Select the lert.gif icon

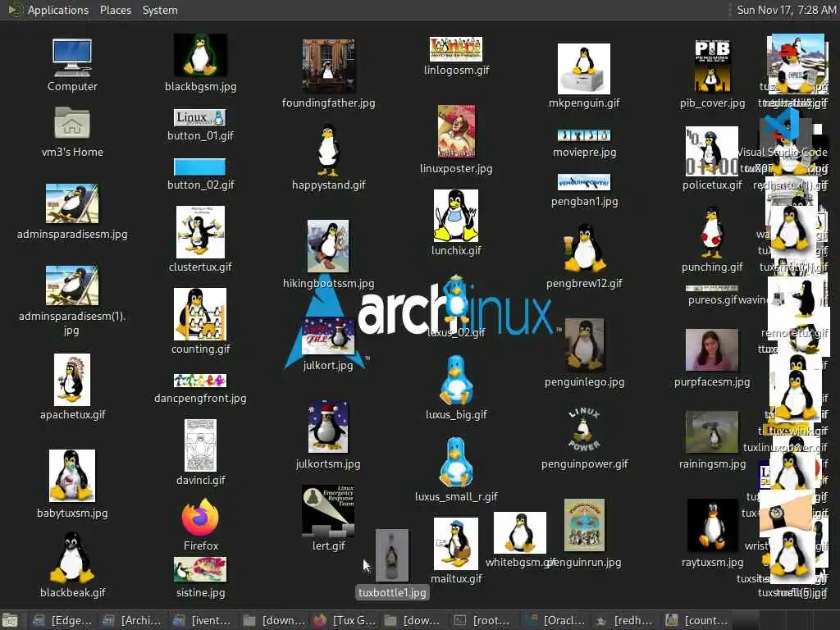tap(328, 511)
